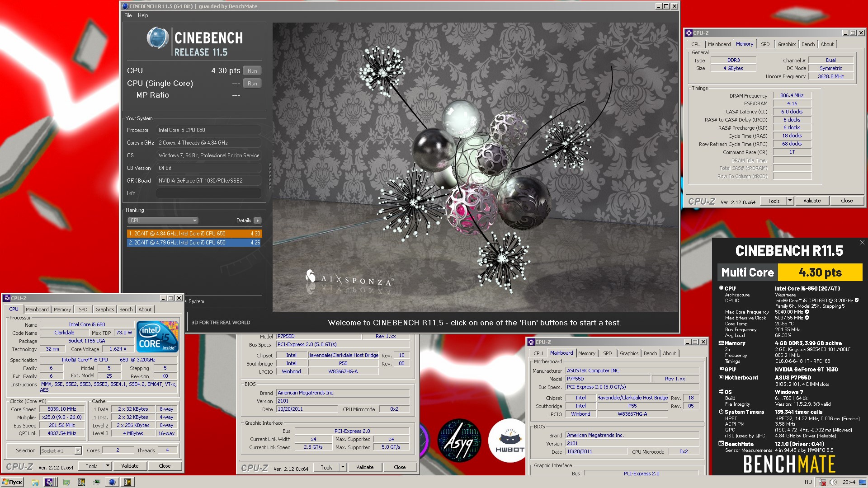Click the ASUSTeK Computer INC. manufacturer field
Screen dimensions: 868x488
632,371
